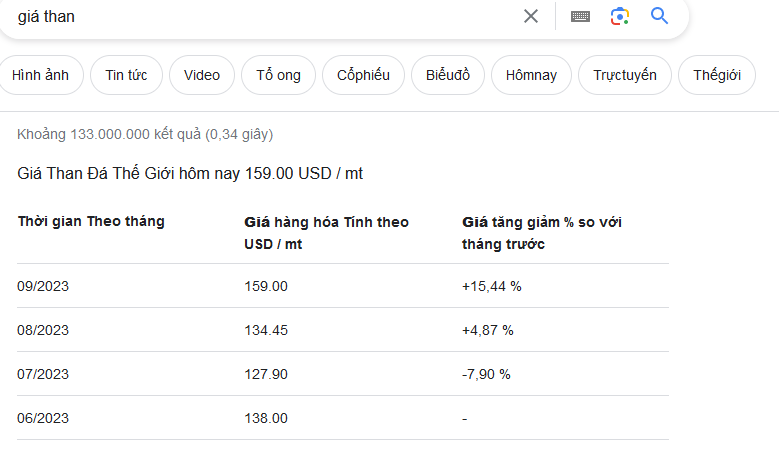Screen dimensions: 779x463
Task: Select the Video filter chip
Action: pos(202,75)
